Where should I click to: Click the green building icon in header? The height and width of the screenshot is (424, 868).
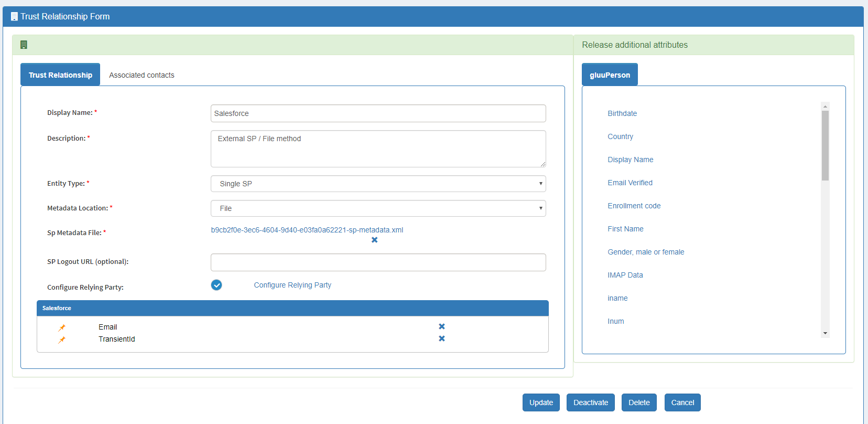[24, 45]
